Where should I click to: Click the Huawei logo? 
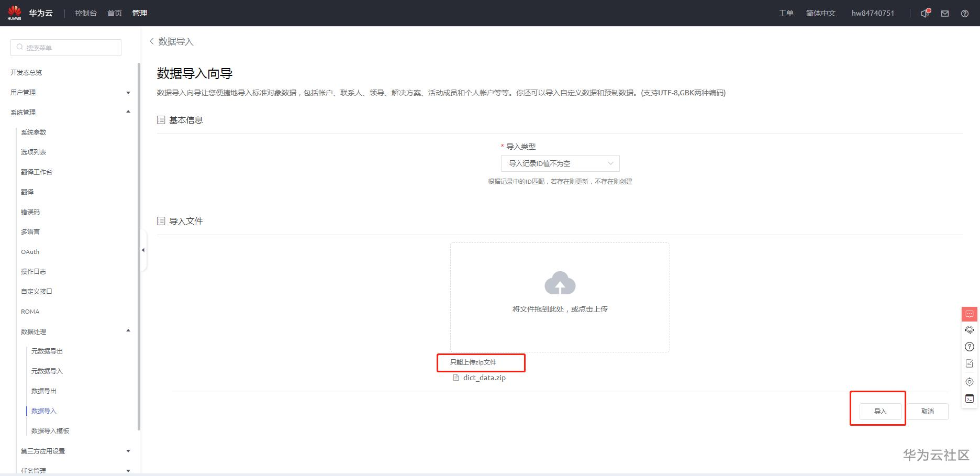click(14, 13)
